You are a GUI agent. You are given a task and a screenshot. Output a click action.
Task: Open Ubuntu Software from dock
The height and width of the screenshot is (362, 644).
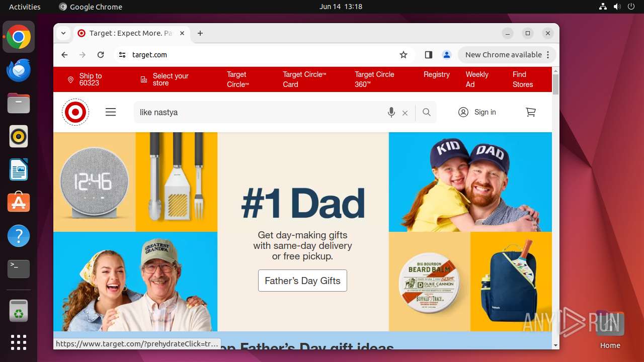[19, 203]
